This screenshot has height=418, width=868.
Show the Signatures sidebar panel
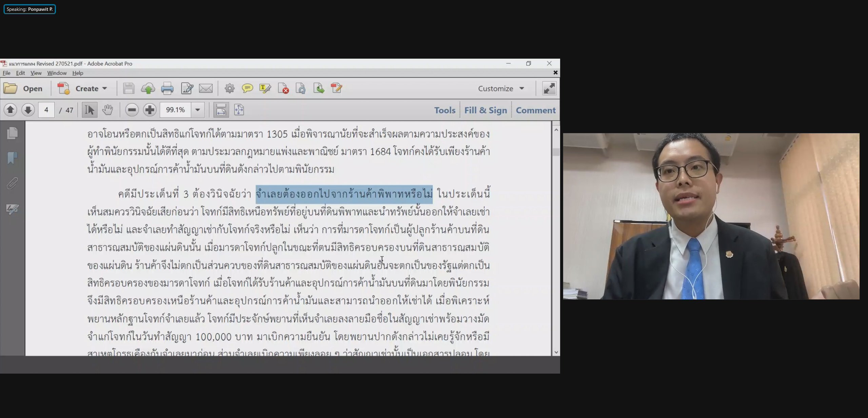point(12,209)
